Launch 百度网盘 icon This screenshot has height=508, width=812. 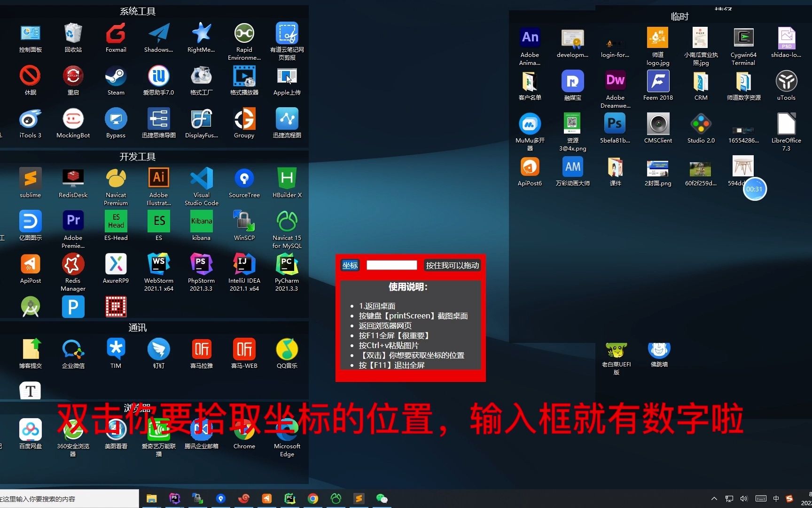point(30,434)
